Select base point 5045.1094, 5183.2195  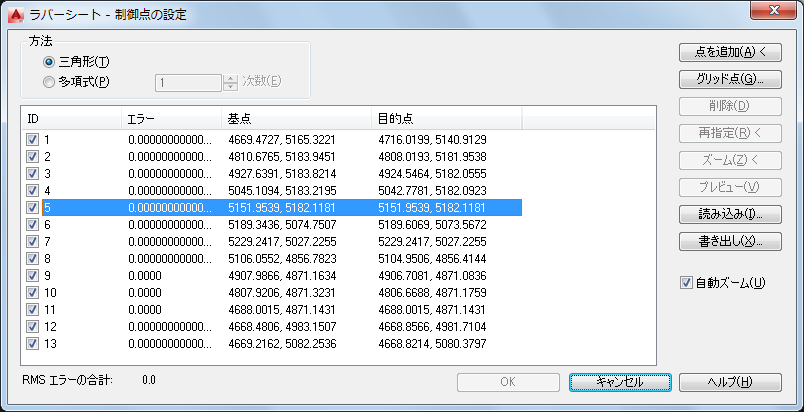[x=282, y=191]
